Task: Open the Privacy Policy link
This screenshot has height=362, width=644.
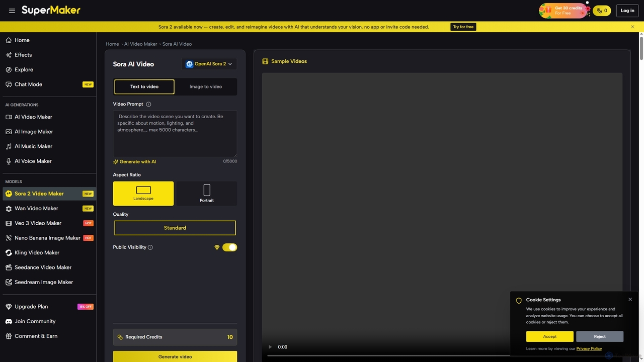Action: tap(589, 348)
